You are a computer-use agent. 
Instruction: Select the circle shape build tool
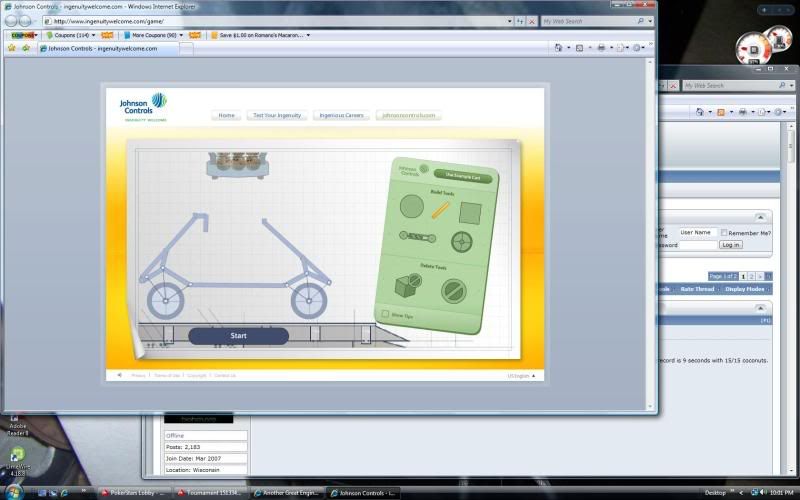[412, 207]
